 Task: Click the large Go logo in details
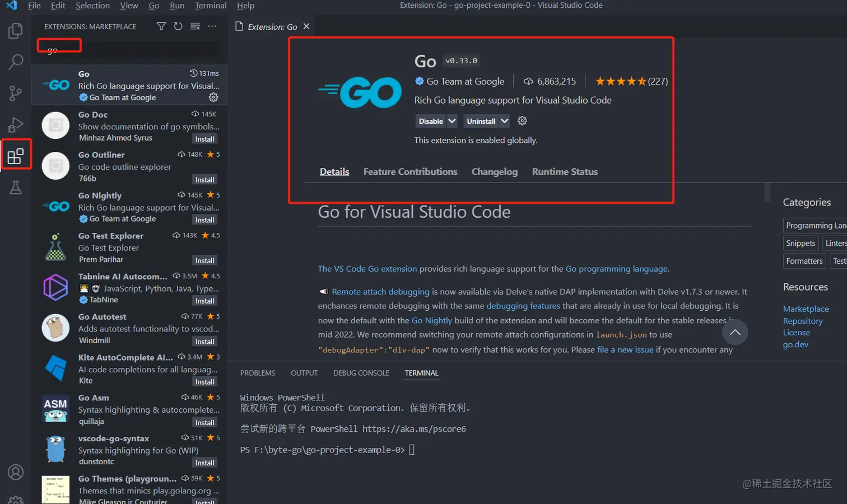tap(360, 92)
